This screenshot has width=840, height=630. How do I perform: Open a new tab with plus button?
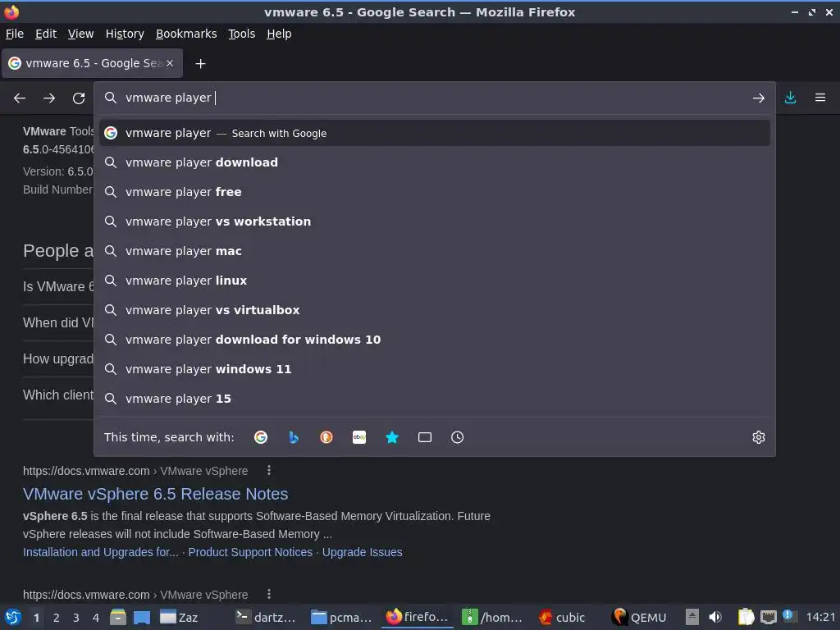[200, 64]
